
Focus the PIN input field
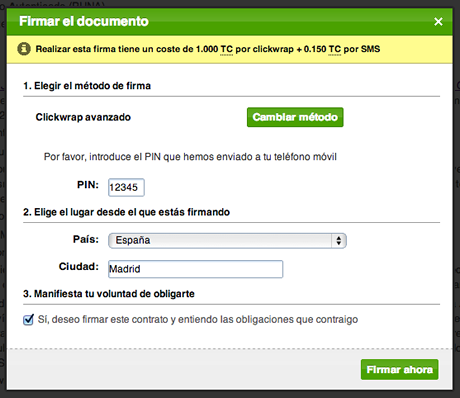point(126,187)
